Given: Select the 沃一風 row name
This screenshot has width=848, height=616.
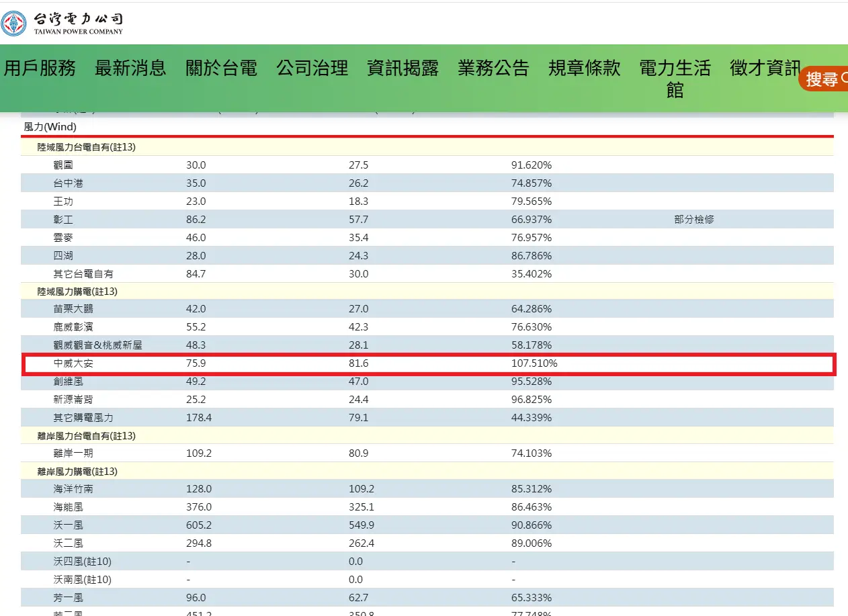Looking at the screenshot, I should point(69,525).
